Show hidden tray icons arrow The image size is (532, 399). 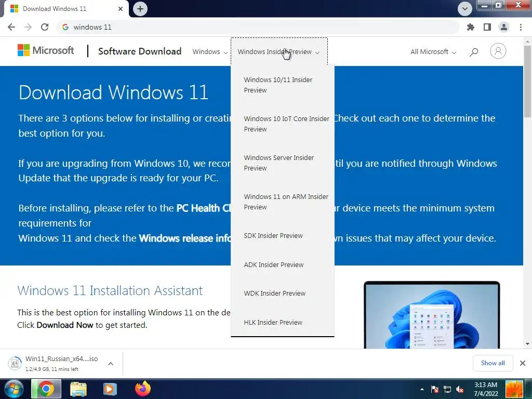[422, 389]
